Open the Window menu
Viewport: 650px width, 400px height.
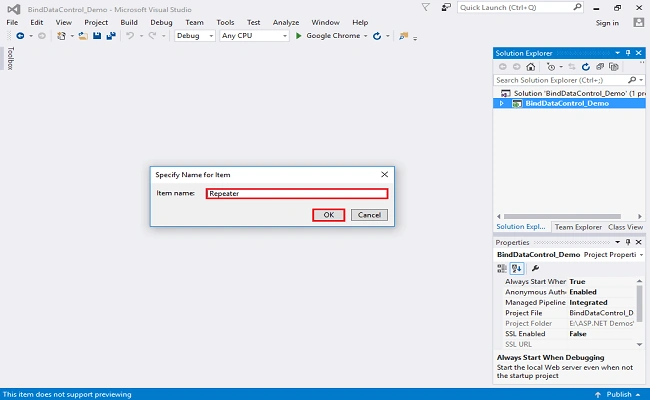tap(325, 22)
